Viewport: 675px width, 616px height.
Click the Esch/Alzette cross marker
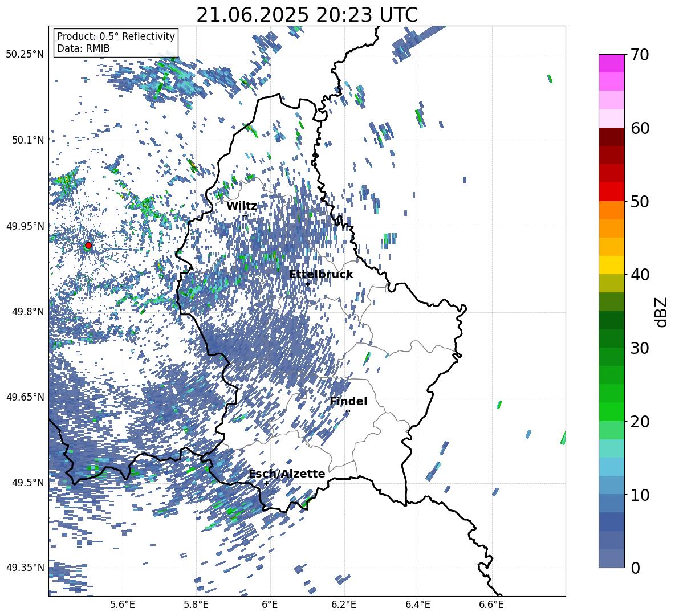click(x=266, y=483)
